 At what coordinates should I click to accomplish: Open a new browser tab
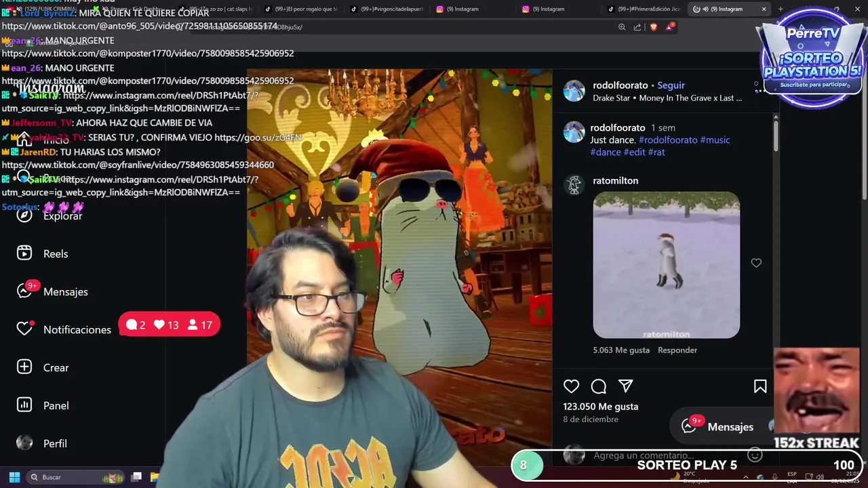pyautogui.click(x=781, y=9)
